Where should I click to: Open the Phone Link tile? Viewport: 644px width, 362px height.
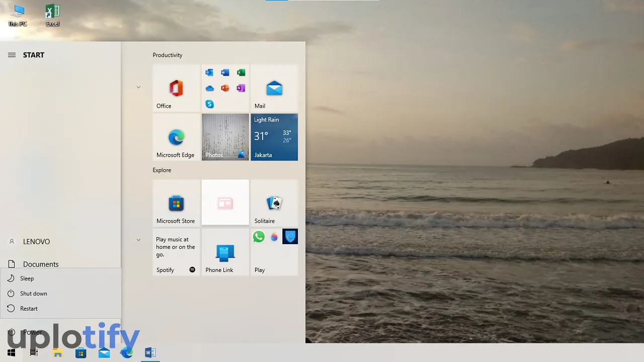(x=225, y=252)
